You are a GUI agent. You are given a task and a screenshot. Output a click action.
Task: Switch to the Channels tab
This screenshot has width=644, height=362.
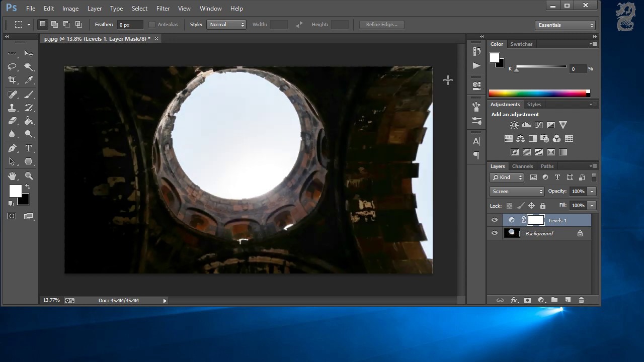coord(522,166)
